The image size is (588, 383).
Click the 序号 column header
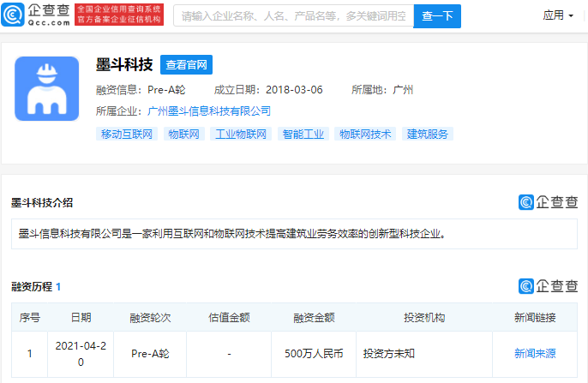click(x=30, y=317)
